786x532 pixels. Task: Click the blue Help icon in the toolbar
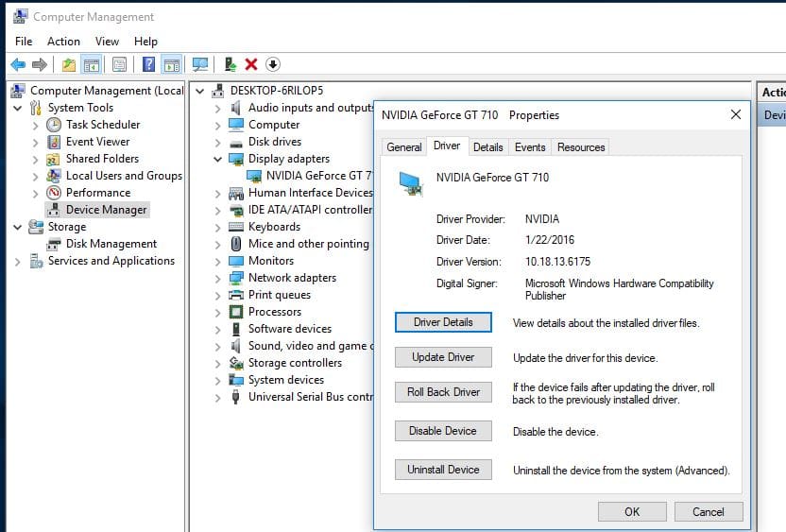(148, 64)
